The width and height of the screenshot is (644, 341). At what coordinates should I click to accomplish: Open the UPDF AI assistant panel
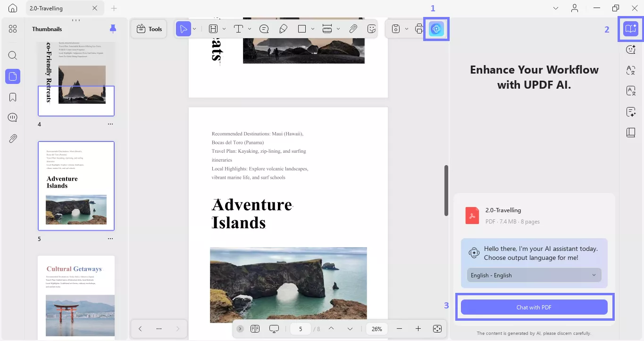(436, 28)
